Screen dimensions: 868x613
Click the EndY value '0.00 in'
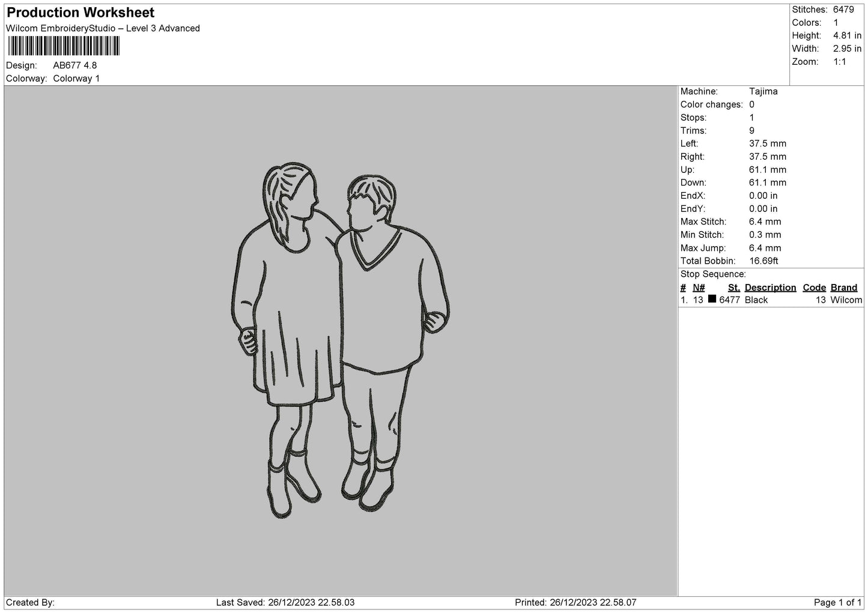763,209
